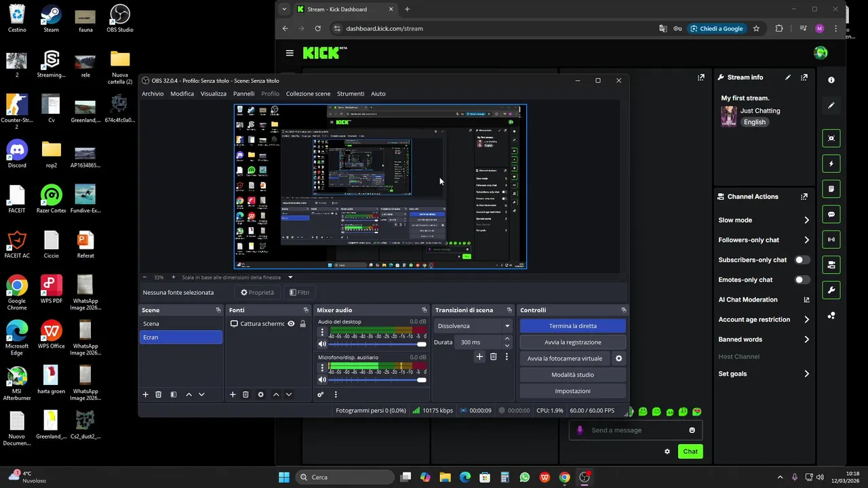Click the broadcast signal icon in the Kick sidebar
The width and height of the screenshot is (868, 488).
pyautogui.click(x=831, y=239)
